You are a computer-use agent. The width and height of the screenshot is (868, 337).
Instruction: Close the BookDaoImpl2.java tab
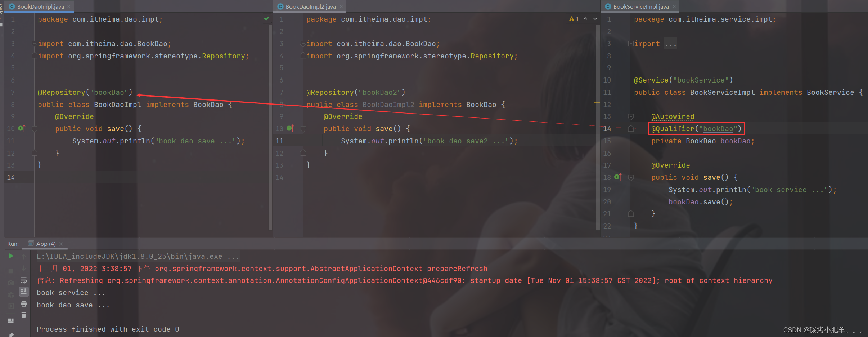tap(341, 6)
